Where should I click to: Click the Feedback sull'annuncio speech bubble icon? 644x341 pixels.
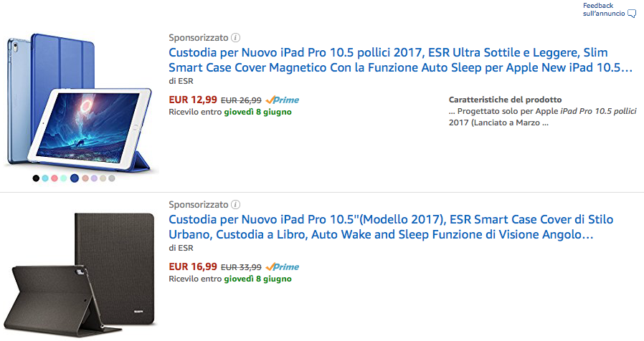(632, 14)
